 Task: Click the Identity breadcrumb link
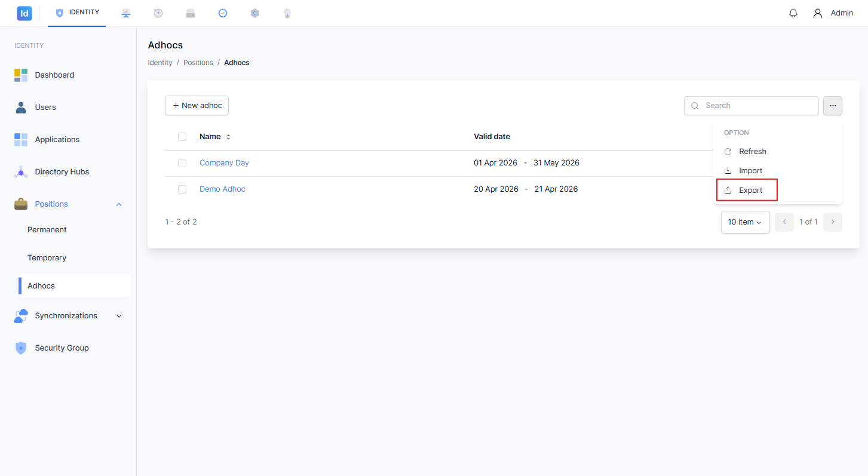(160, 63)
